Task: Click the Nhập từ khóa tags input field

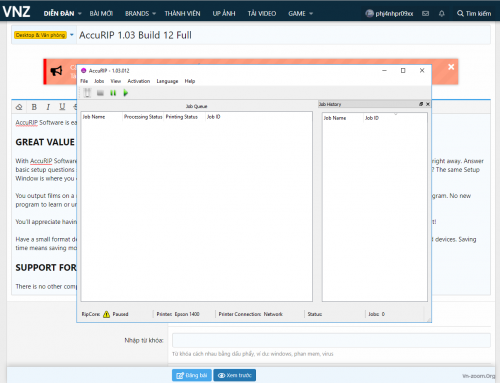Action: tap(331, 340)
